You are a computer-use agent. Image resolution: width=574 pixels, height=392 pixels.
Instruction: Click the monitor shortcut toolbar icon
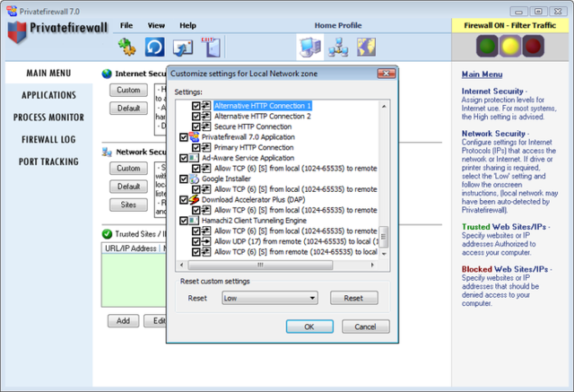pos(183,48)
